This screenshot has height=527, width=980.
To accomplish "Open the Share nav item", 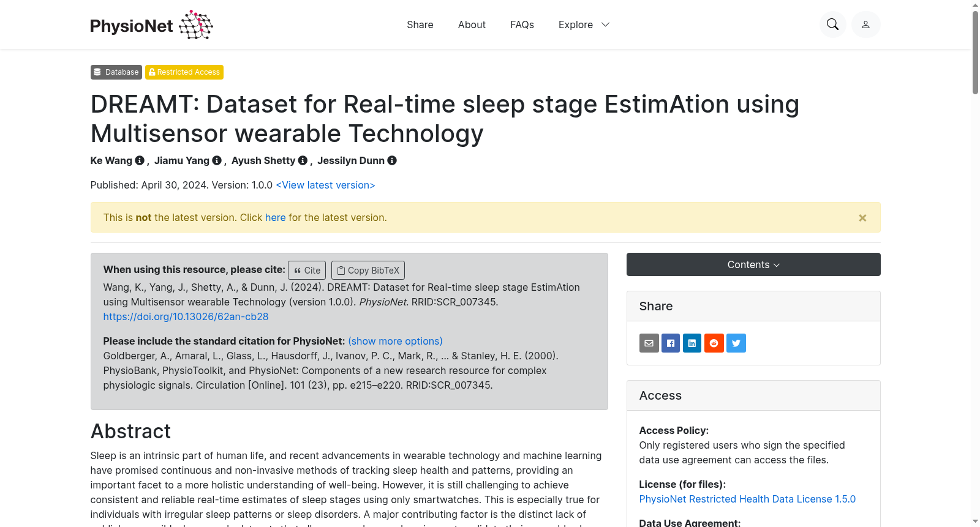I will pos(420,24).
